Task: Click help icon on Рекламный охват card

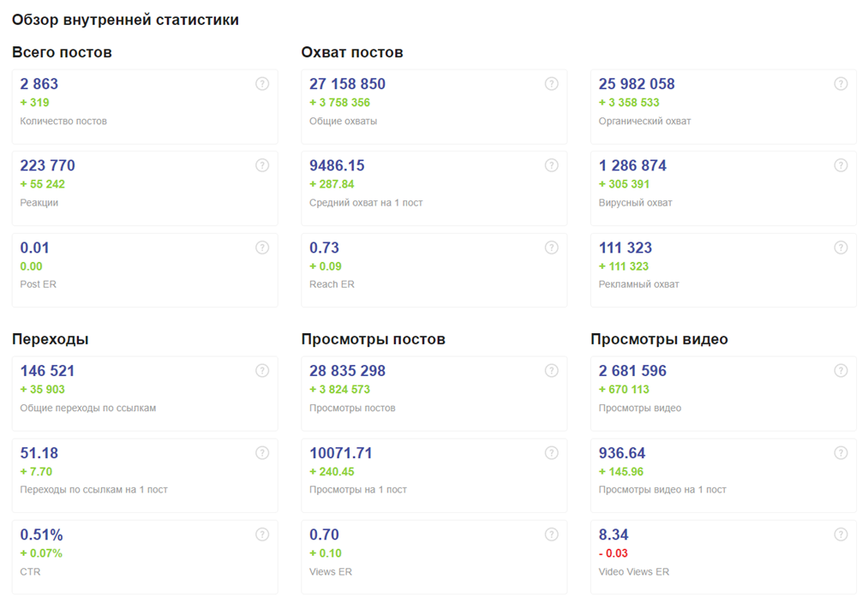Action: pos(841,248)
